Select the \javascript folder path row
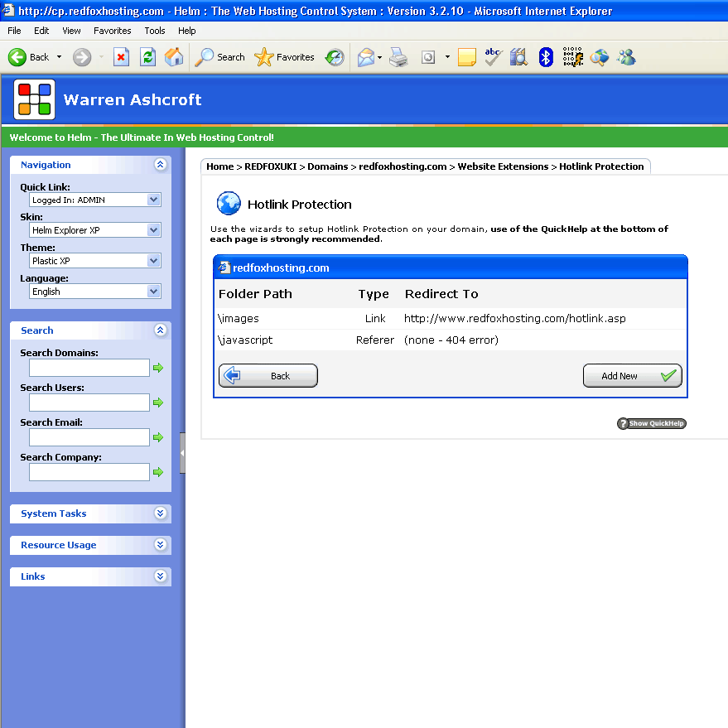 [x=450, y=340]
